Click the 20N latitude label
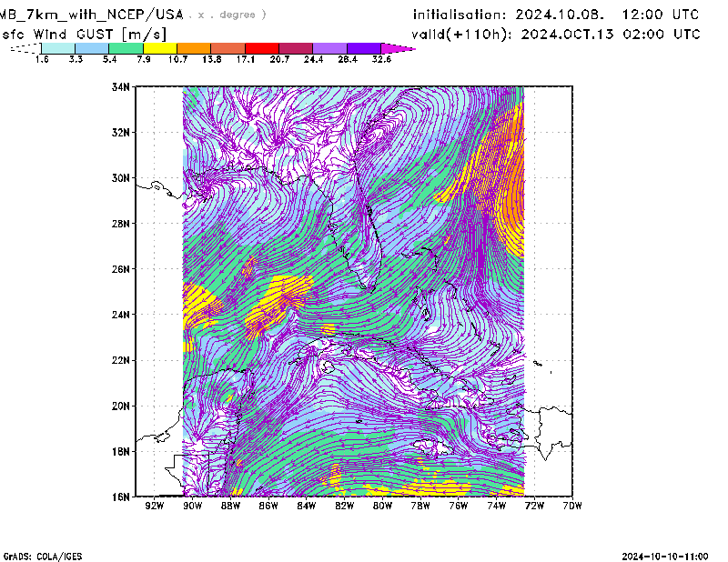This screenshot has width=728, height=562. click(121, 406)
